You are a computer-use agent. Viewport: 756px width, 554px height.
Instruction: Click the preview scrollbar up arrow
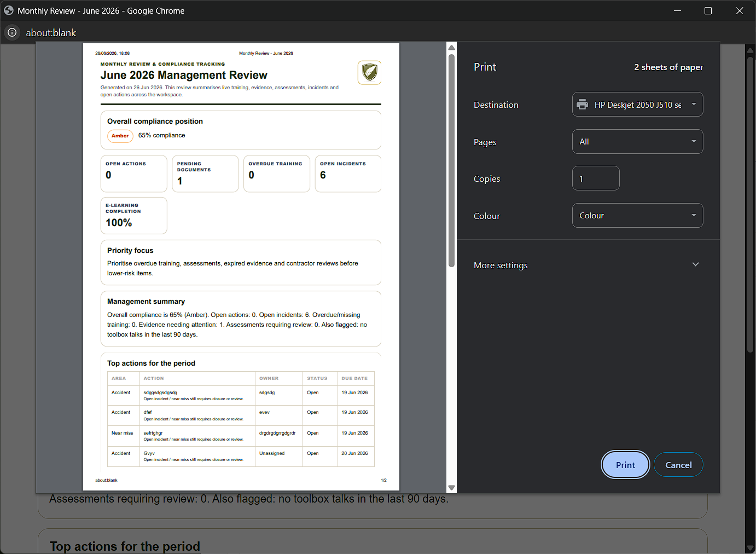451,48
